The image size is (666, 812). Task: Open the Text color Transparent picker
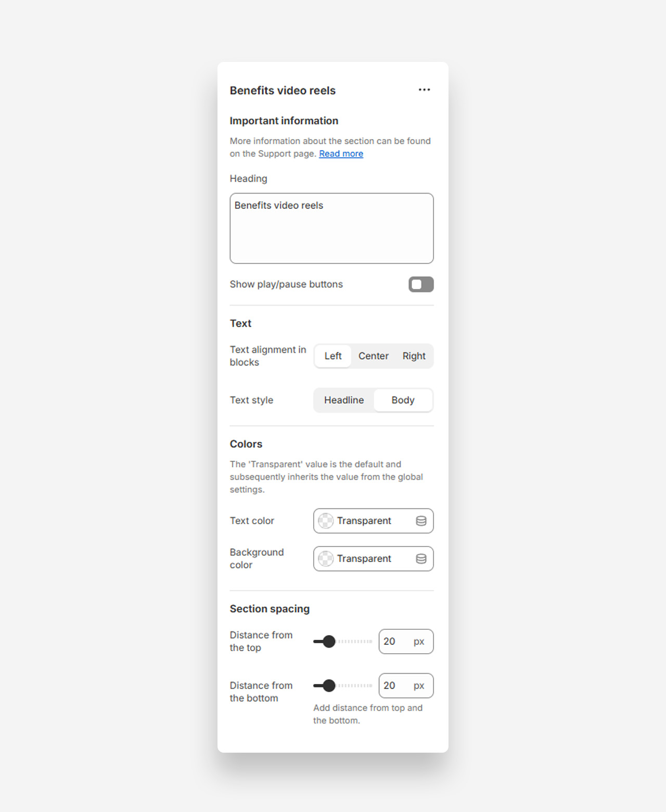364,521
